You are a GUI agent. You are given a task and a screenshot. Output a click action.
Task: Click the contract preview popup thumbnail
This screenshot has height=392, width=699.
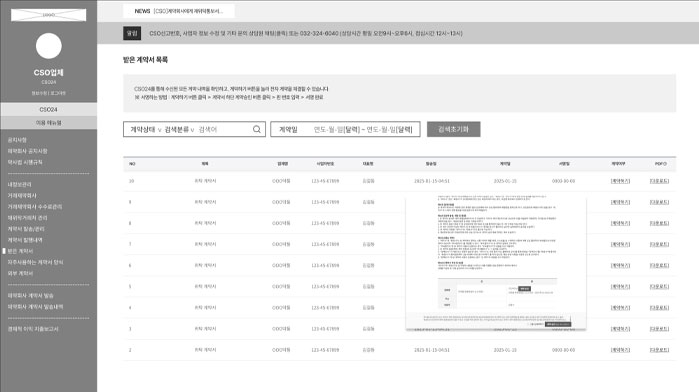(496, 263)
